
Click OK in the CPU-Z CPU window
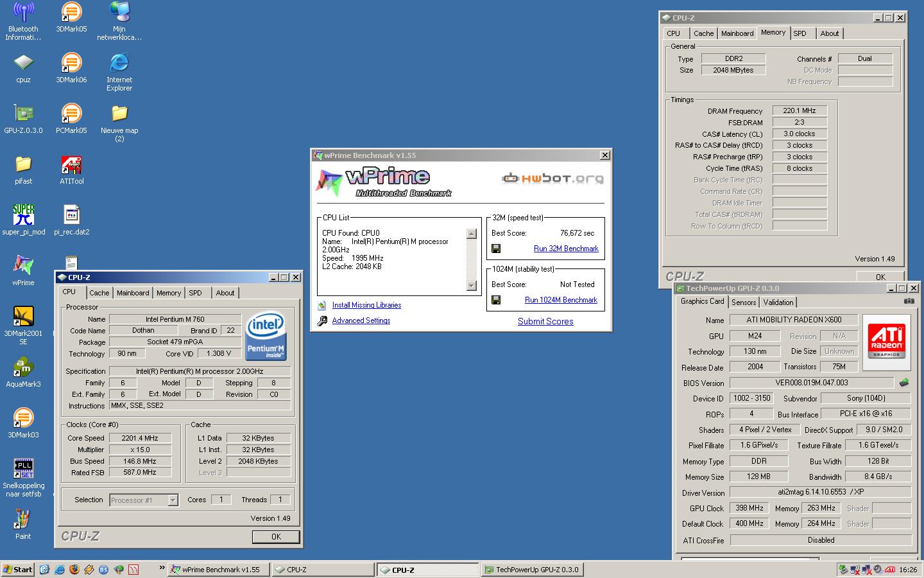276,537
